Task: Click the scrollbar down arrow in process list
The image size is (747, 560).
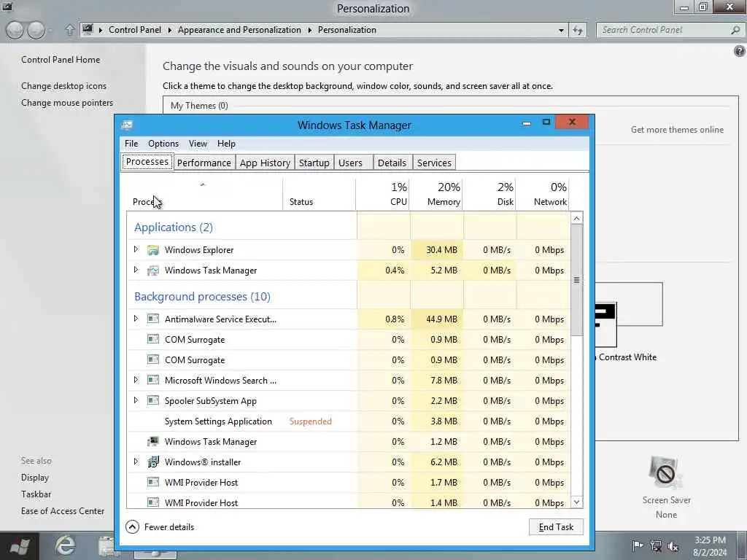Action: [576, 502]
